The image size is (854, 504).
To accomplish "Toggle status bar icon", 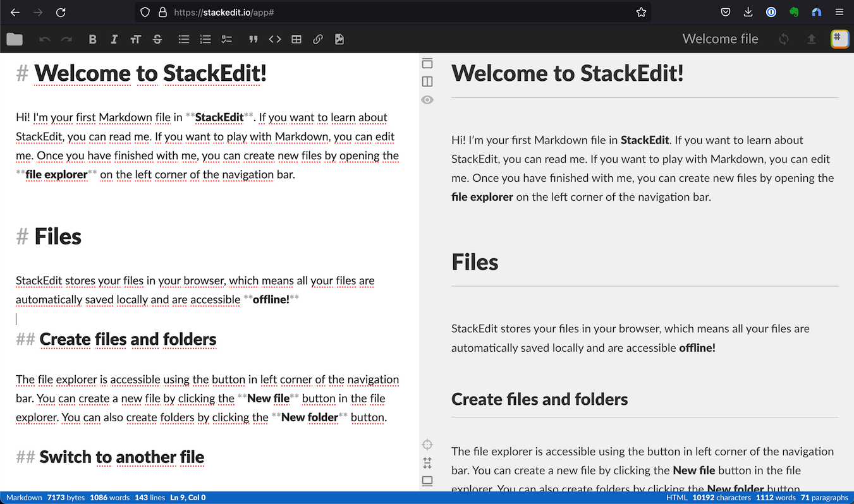I will click(x=427, y=481).
